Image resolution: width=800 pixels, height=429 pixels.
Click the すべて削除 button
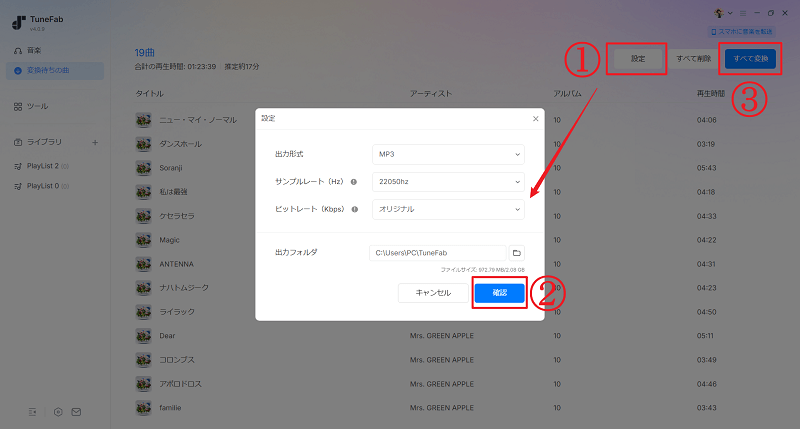coord(693,59)
